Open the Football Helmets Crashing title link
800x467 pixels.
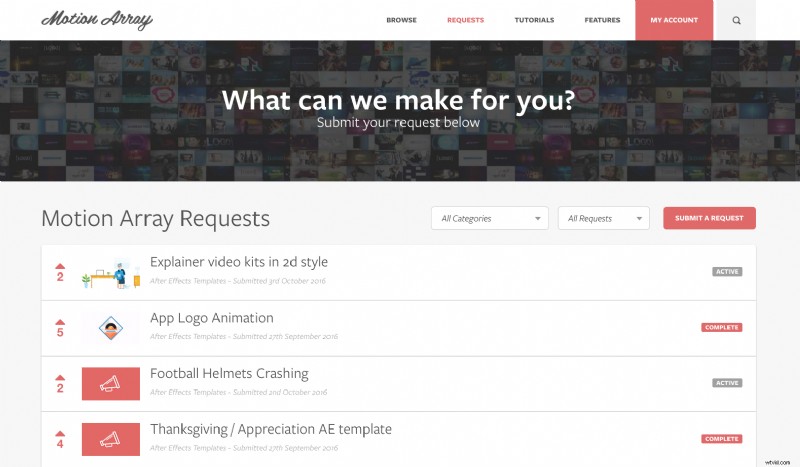(229, 374)
